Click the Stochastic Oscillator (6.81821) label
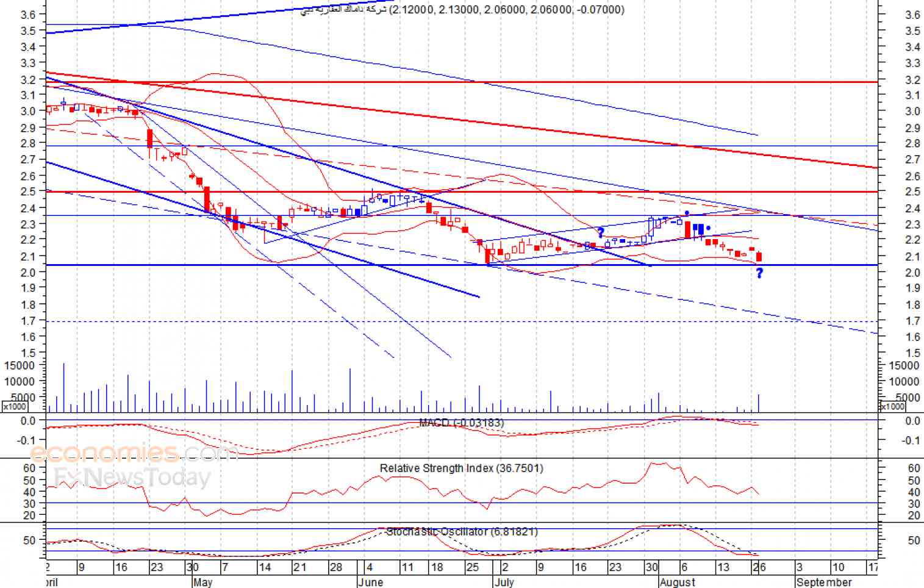Image resolution: width=924 pixels, height=588 pixels. pyautogui.click(x=462, y=532)
